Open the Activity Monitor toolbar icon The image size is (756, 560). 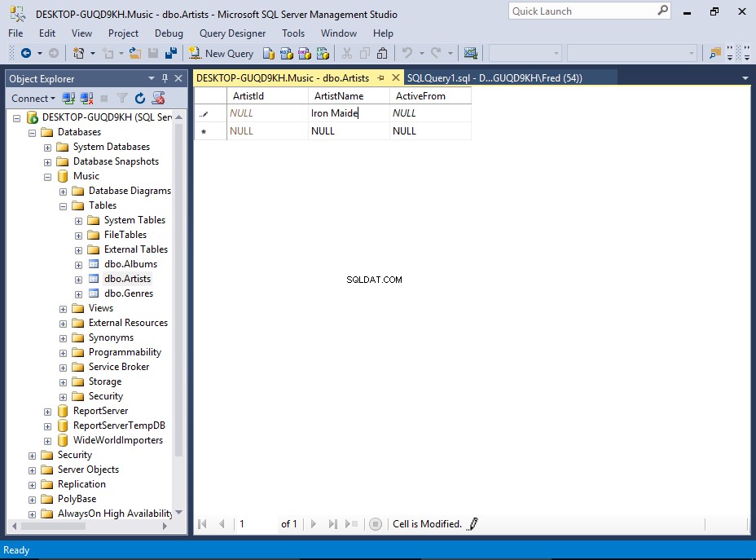click(x=471, y=53)
